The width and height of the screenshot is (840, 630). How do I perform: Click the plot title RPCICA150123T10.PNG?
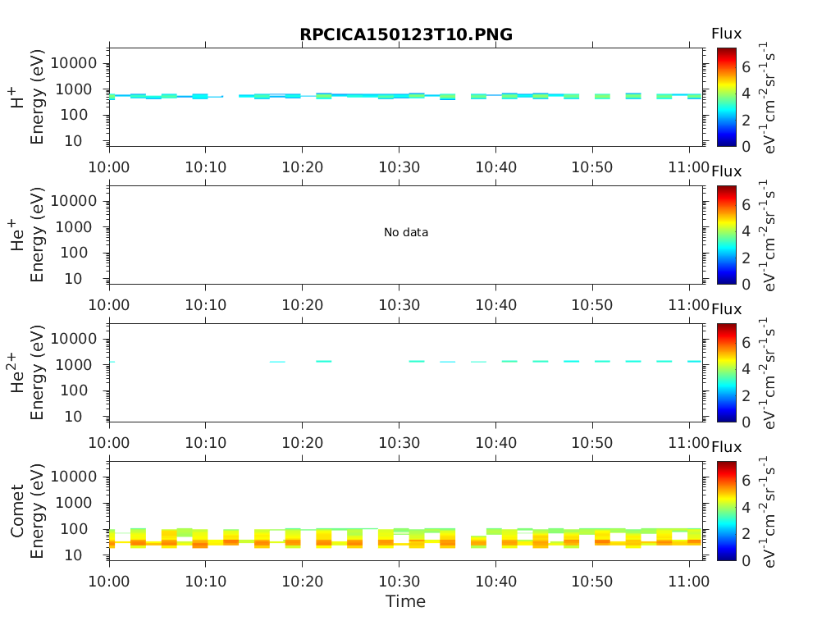pyautogui.click(x=406, y=34)
